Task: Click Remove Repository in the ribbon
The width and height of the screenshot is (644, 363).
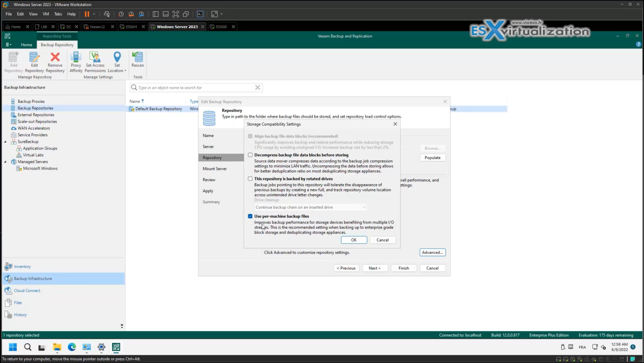Action: (55, 62)
